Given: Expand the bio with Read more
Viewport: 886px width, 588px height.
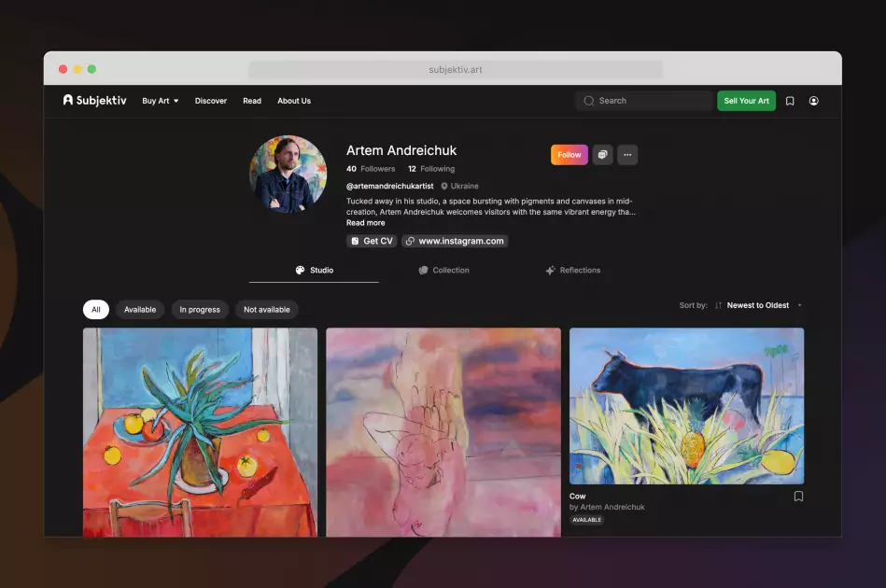Looking at the screenshot, I should click(x=366, y=222).
